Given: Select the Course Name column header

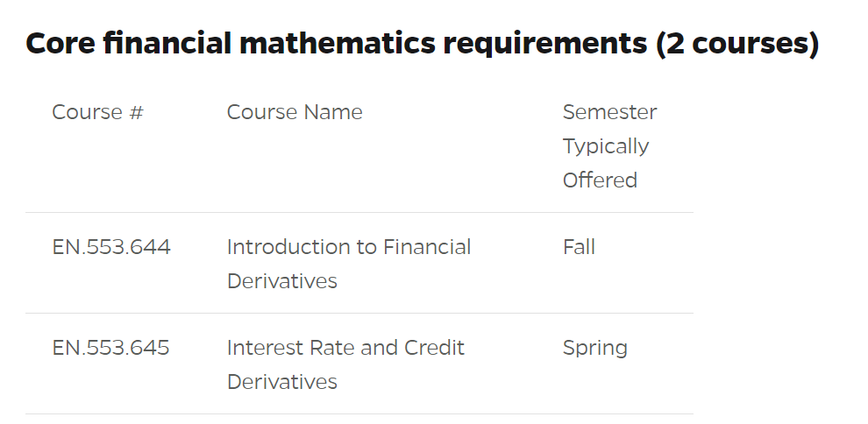Looking at the screenshot, I should [295, 112].
